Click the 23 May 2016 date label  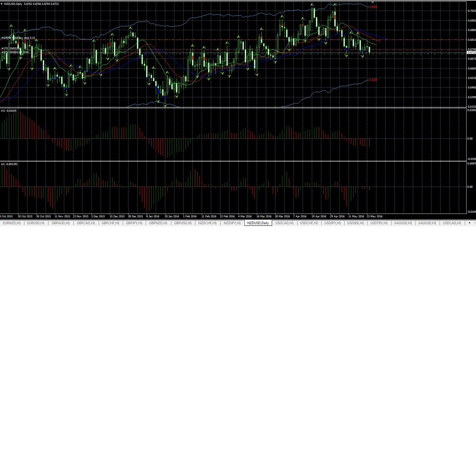tap(374, 216)
